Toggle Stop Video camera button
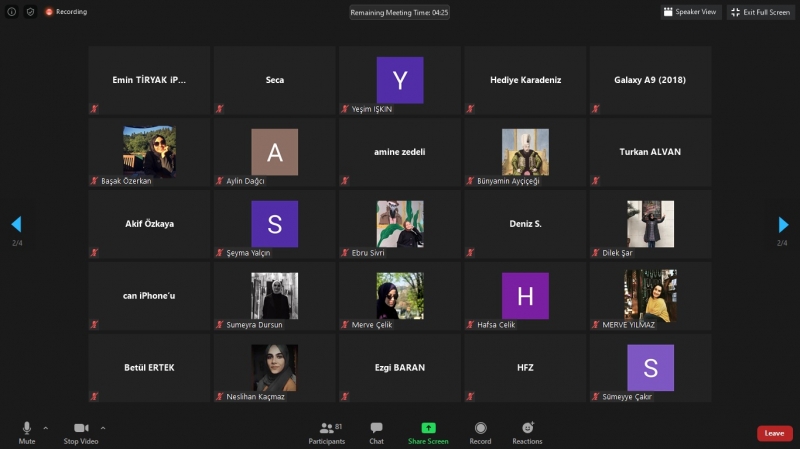This screenshot has height=449, width=800. point(80,428)
